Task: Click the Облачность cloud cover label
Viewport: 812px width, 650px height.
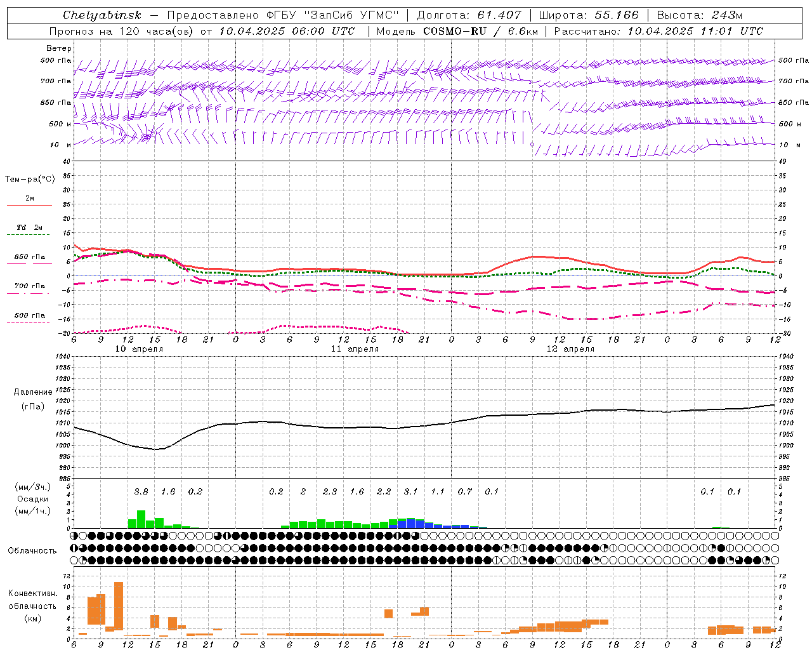Action: 32,551
